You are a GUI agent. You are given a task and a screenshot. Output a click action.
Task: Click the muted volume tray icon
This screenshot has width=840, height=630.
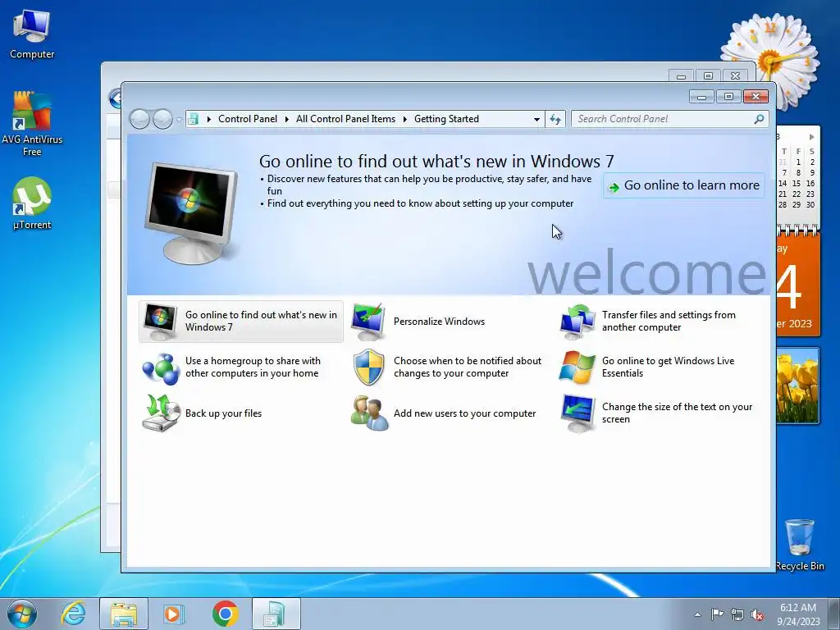(757, 614)
